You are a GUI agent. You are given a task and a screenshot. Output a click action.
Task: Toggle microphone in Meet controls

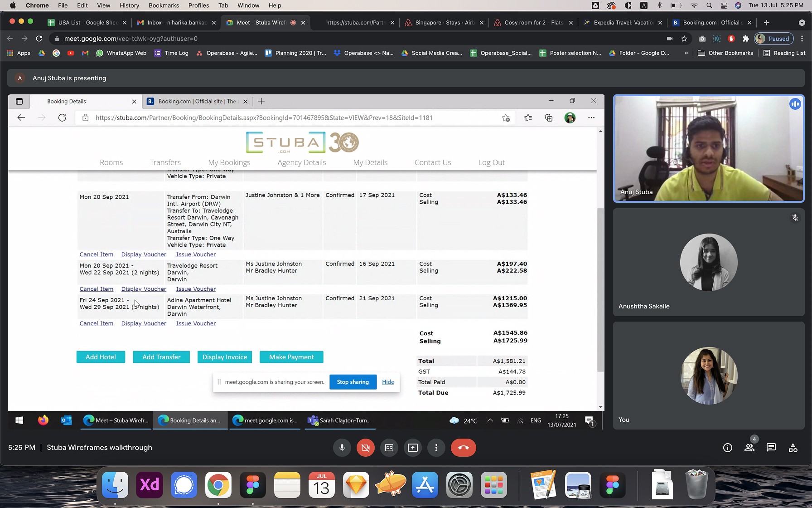(342, 448)
